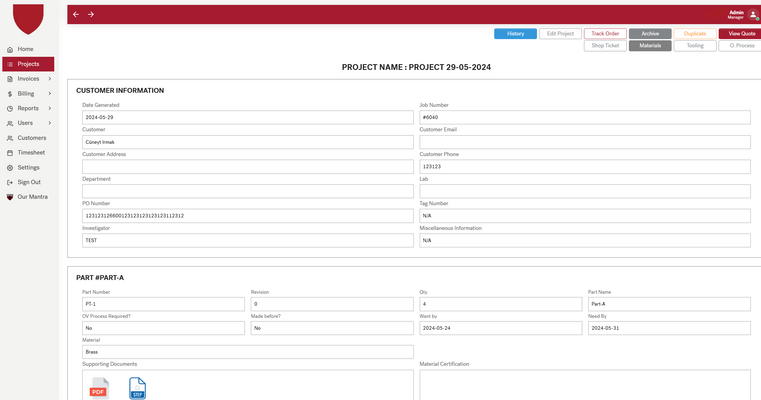Go forward with the right arrow
This screenshot has width=761, height=400.
(x=91, y=15)
